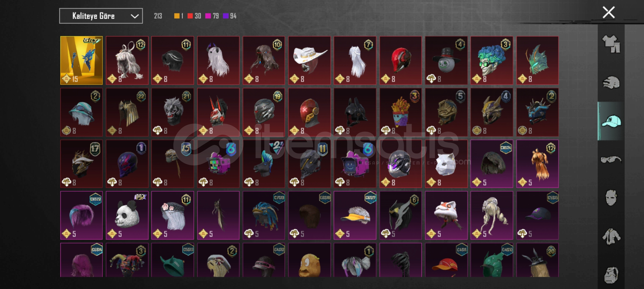This screenshot has width=644, height=289.
Task: Pick the blue-haired joker mask item
Action: 492,60
